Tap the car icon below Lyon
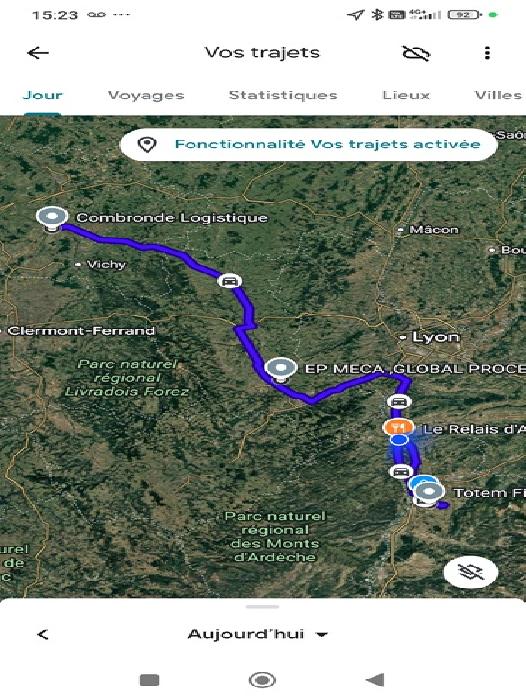Image resolution: width=526 pixels, height=700 pixels. tap(399, 402)
